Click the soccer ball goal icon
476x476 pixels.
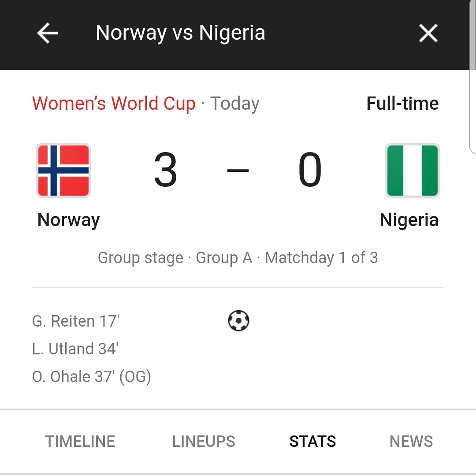coord(238,320)
